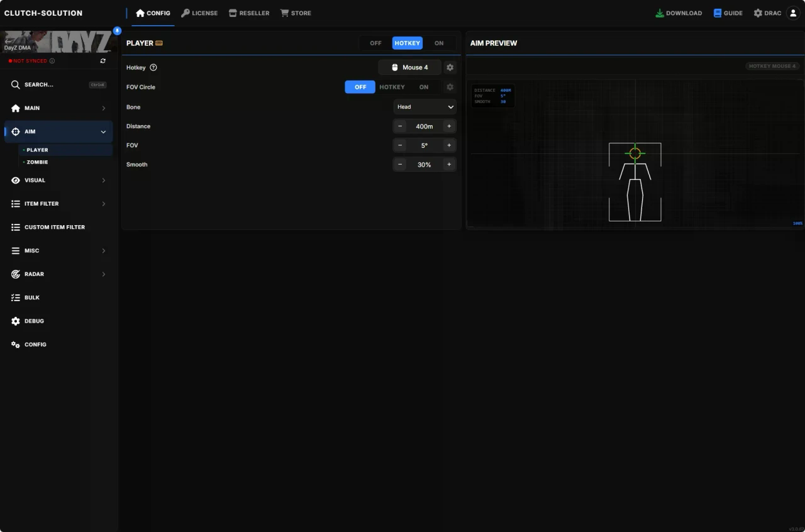Set FOV Circle to HOTKEY

(x=392, y=87)
